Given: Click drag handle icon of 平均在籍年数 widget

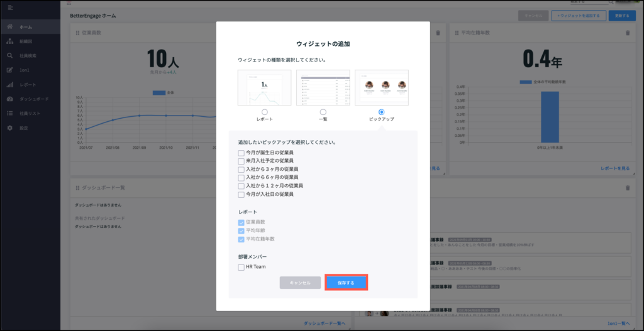Looking at the screenshot, I should point(457,33).
